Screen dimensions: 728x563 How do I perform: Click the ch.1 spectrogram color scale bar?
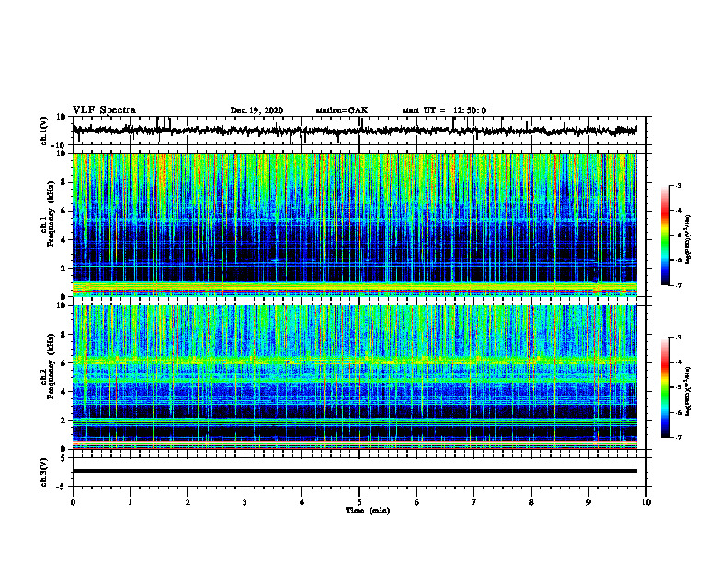(665, 236)
